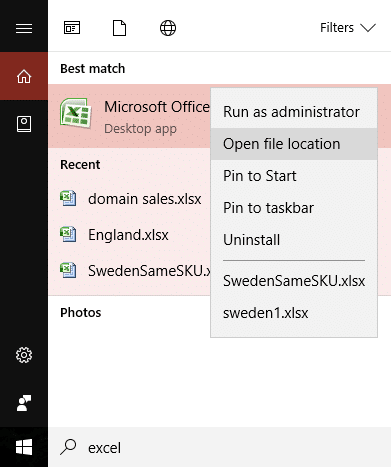
Task: Open recent file England.xlsx
Action: [x=130, y=235]
